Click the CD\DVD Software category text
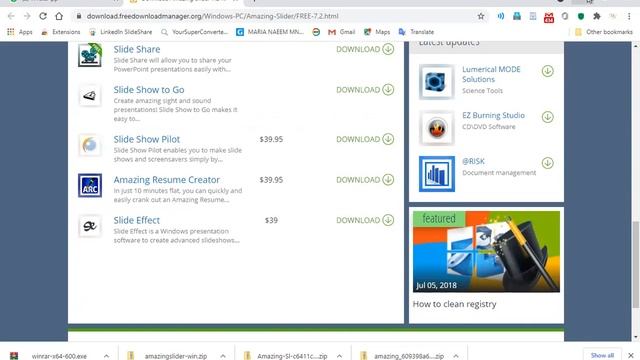 point(489,127)
